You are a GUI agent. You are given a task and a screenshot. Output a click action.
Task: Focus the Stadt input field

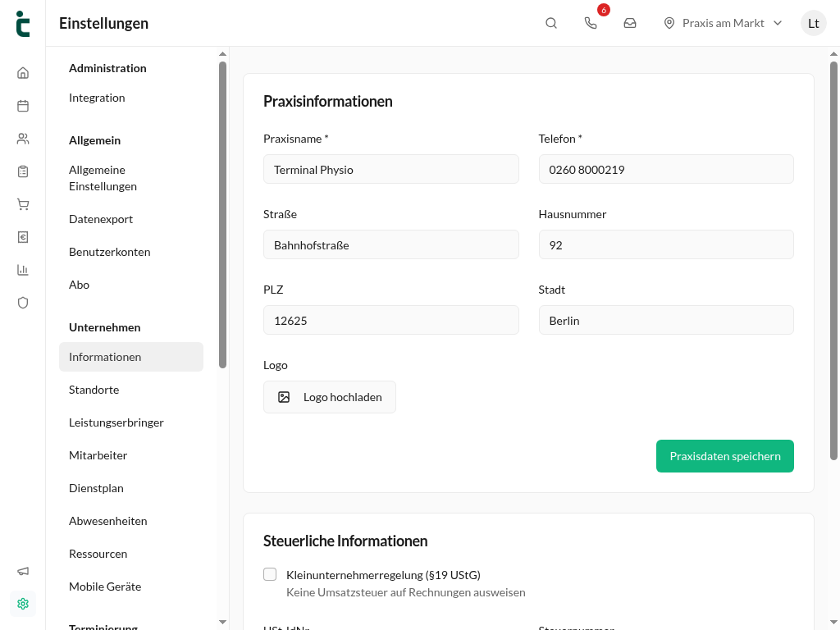666,321
